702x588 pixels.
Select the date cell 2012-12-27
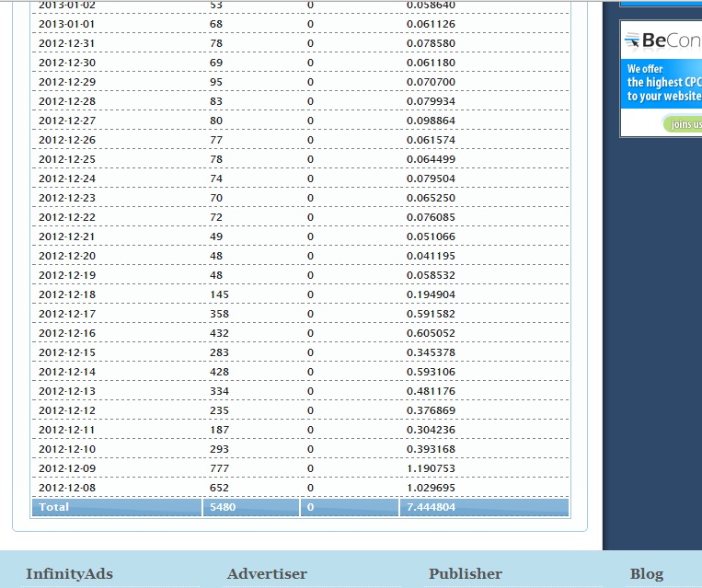67,121
